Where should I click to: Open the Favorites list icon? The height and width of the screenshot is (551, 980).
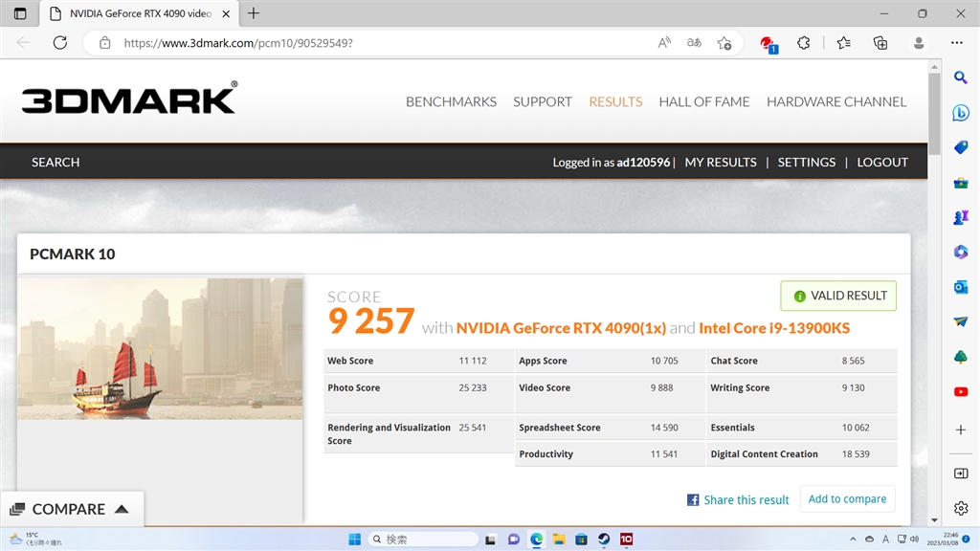pos(844,42)
